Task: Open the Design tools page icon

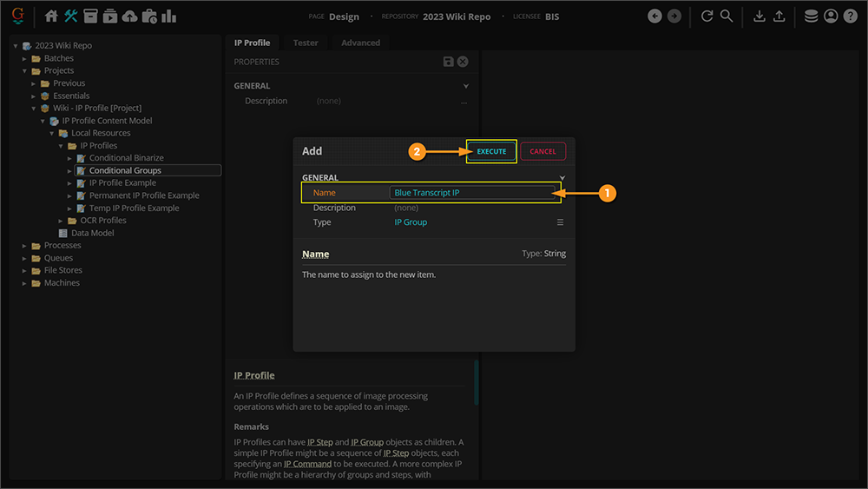Action: coord(71,16)
